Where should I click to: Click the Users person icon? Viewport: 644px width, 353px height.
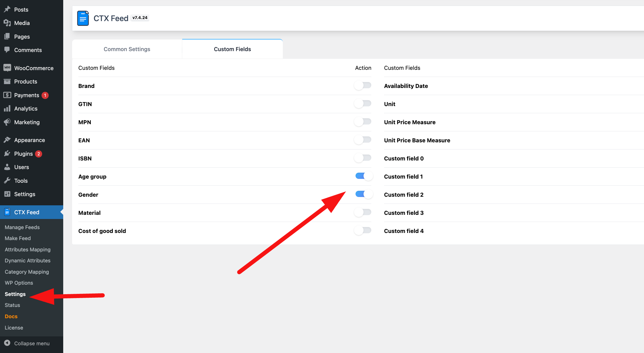(7, 167)
